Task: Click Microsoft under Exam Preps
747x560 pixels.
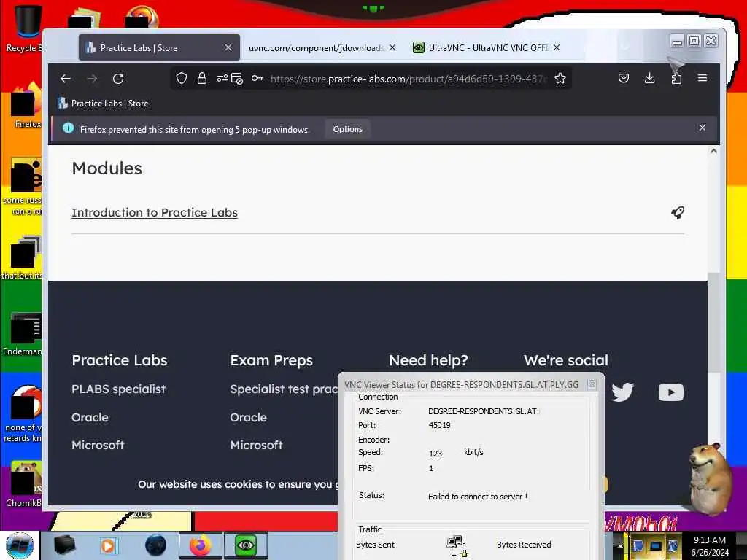Action: coord(256,445)
